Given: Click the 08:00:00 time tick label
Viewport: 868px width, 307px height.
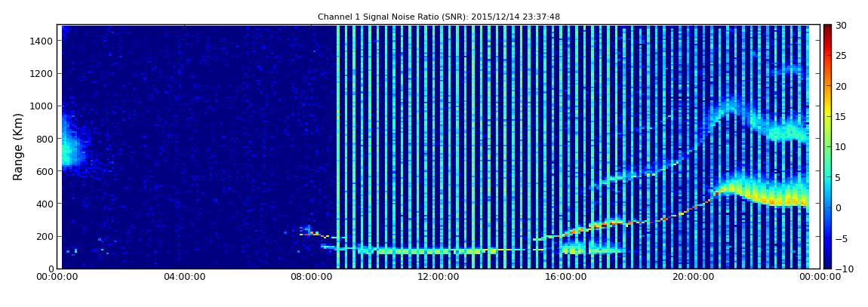Looking at the screenshot, I should pyautogui.click(x=311, y=278).
